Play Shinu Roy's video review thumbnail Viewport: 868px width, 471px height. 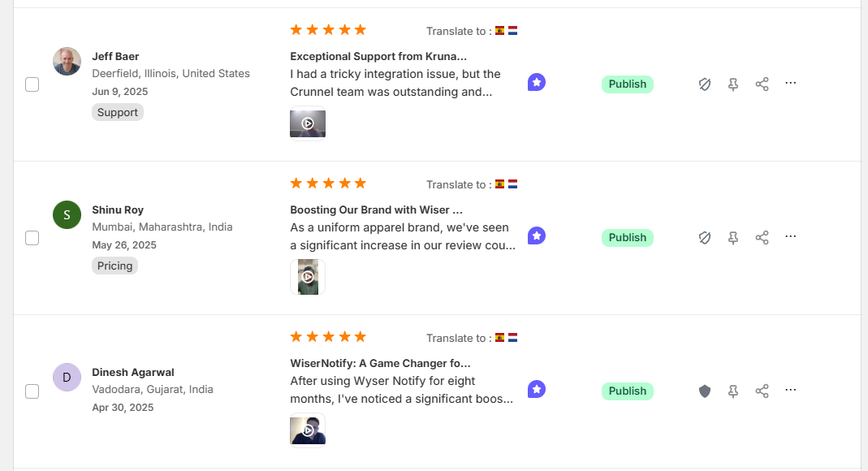308,277
